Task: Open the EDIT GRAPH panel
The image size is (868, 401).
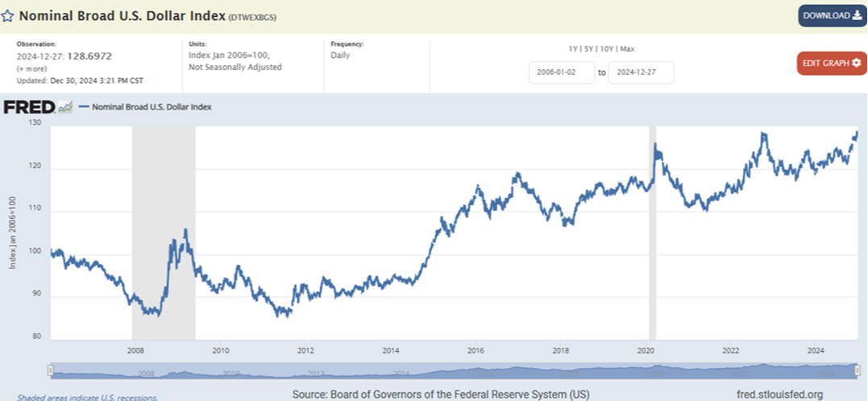Action: (833, 63)
